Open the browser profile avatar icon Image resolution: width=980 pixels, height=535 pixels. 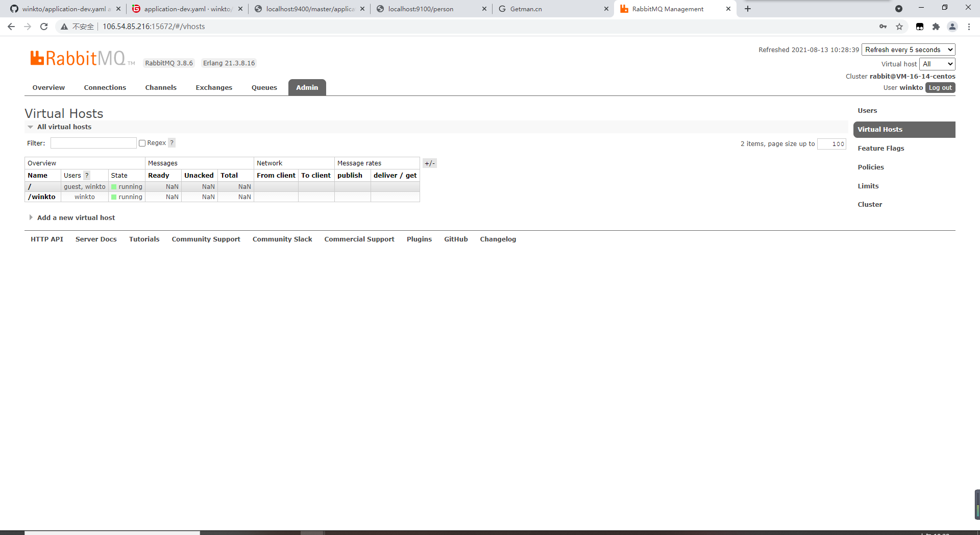click(x=952, y=27)
